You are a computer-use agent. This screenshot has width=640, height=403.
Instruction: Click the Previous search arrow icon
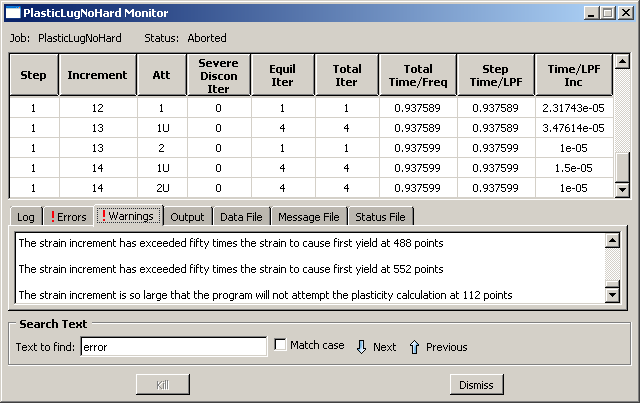pyautogui.click(x=414, y=346)
